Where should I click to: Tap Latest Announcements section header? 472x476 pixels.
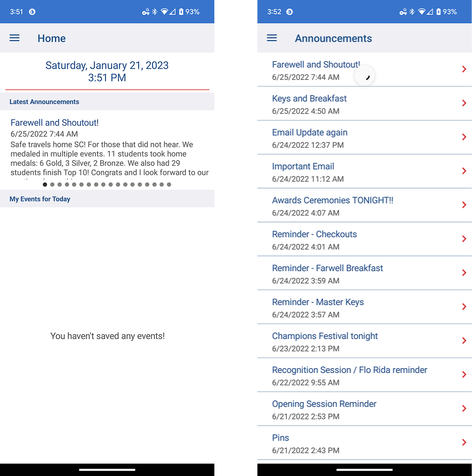pyautogui.click(x=107, y=101)
